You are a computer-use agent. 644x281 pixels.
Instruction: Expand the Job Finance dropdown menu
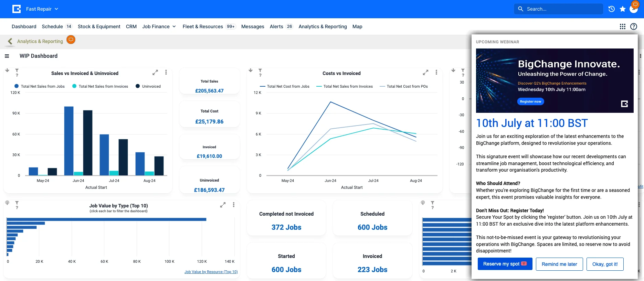click(159, 26)
